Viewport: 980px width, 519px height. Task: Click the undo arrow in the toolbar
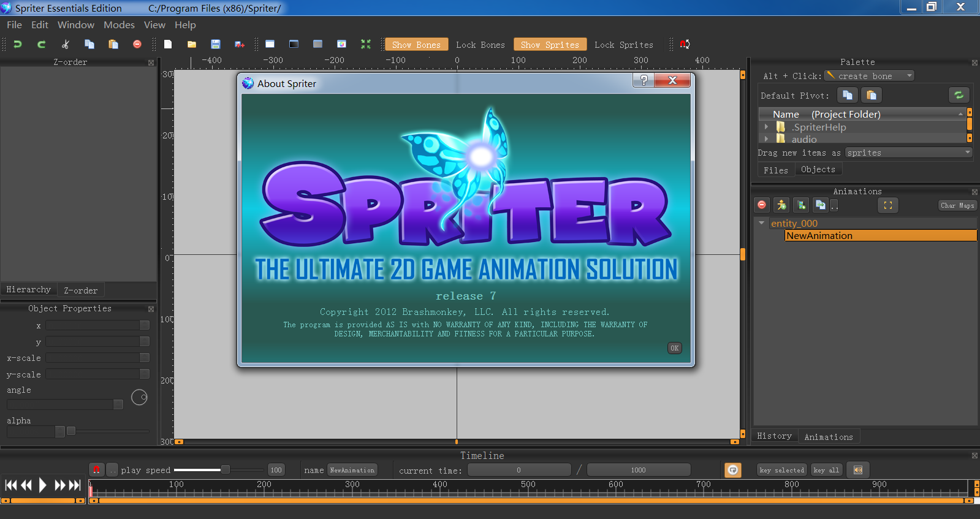point(18,44)
